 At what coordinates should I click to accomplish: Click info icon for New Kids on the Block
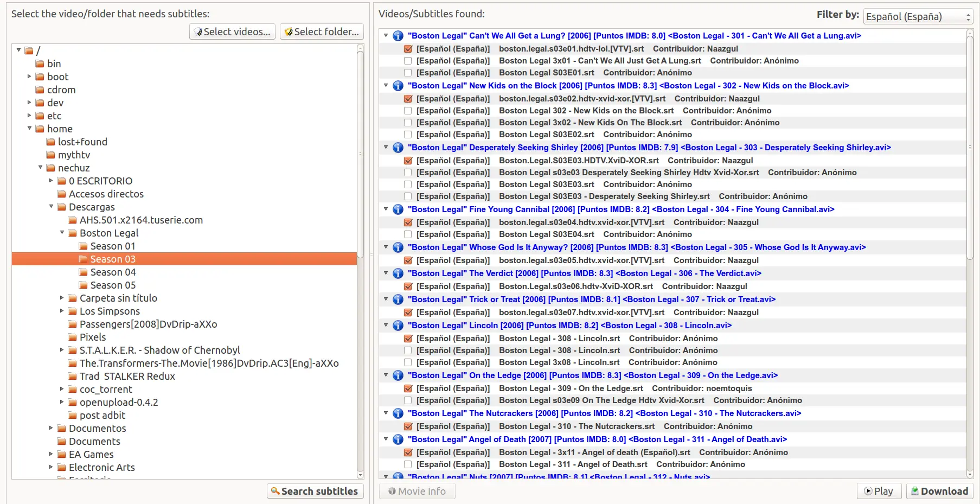click(x=398, y=86)
